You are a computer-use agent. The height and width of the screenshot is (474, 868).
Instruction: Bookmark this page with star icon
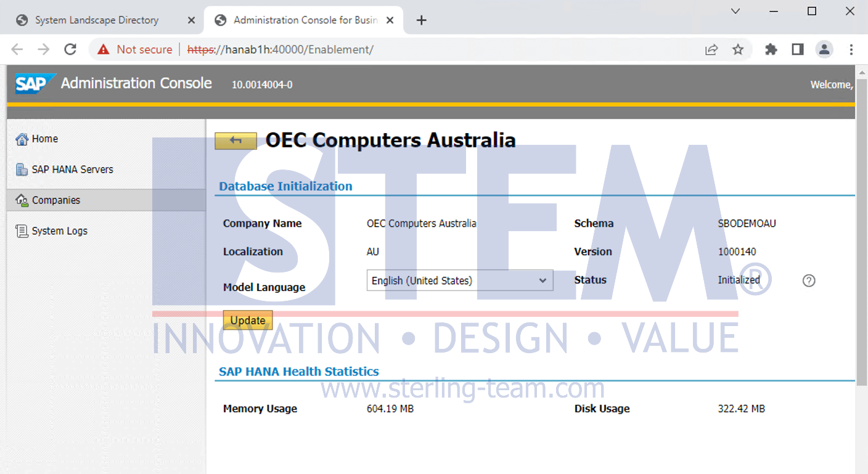[738, 49]
